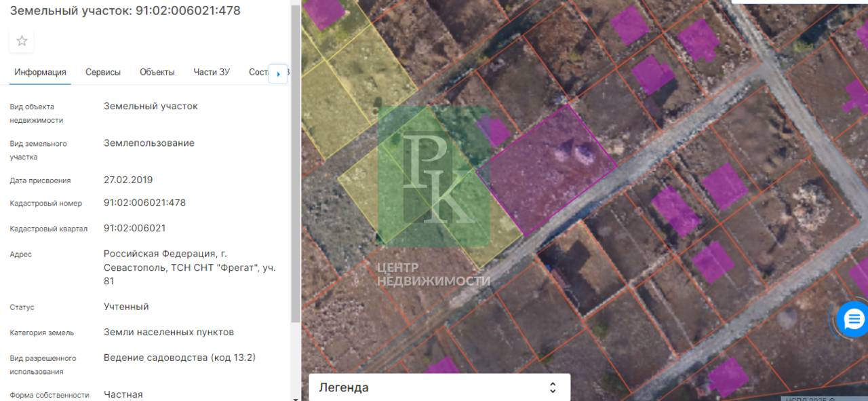Click the parcel title heading
The height and width of the screenshot is (401, 868).
tap(125, 11)
